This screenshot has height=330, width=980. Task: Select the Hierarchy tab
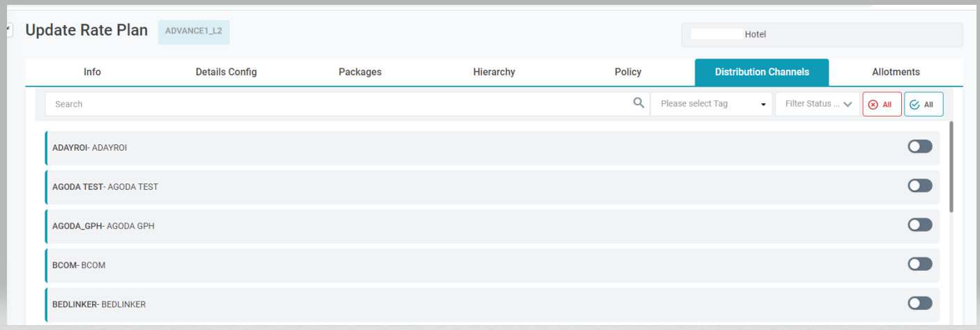pyautogui.click(x=494, y=72)
